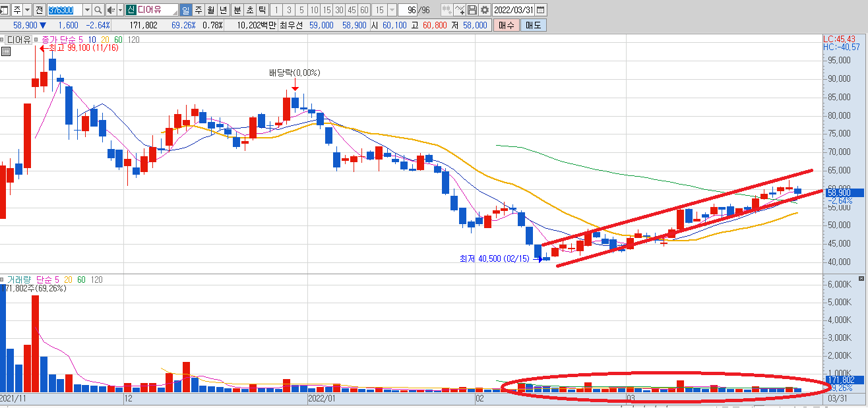Screen dimensions: 868x414
Task: Click the 매도 (sell) button
Action: (x=532, y=25)
